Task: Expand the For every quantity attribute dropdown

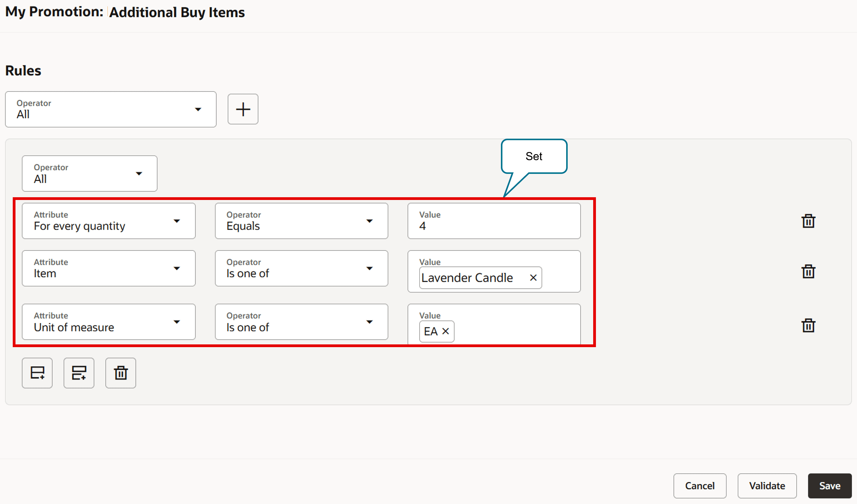Action: point(108,221)
